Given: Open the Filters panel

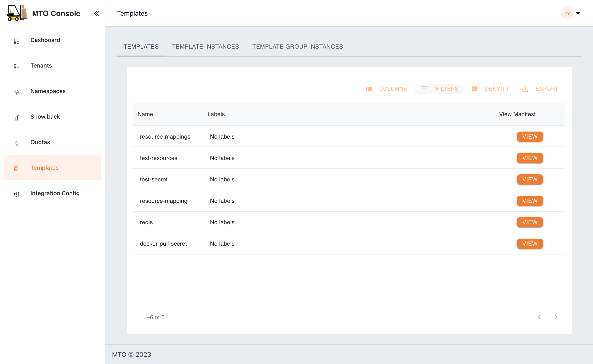Looking at the screenshot, I should 439,89.
